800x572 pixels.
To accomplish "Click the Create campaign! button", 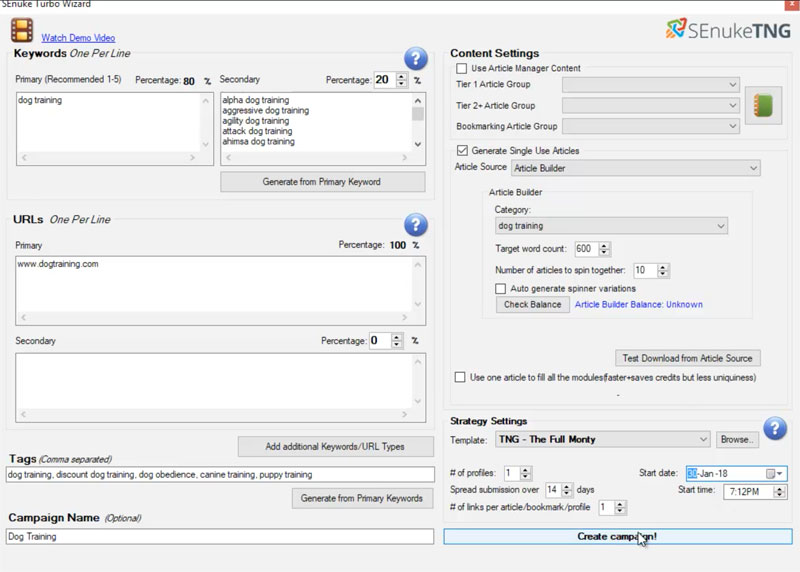I will 618,536.
